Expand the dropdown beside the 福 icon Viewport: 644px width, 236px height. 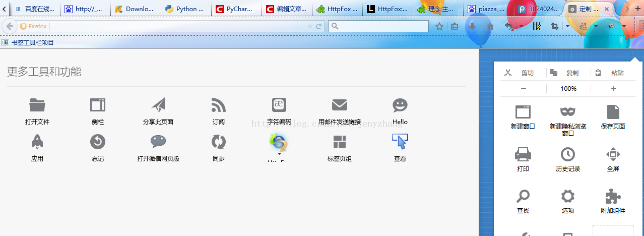[596, 26]
